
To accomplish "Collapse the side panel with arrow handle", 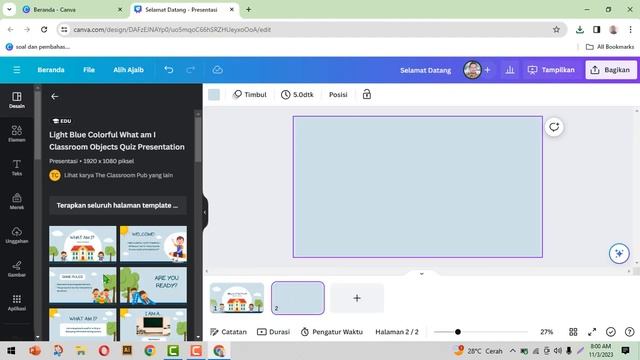I will coord(205,212).
